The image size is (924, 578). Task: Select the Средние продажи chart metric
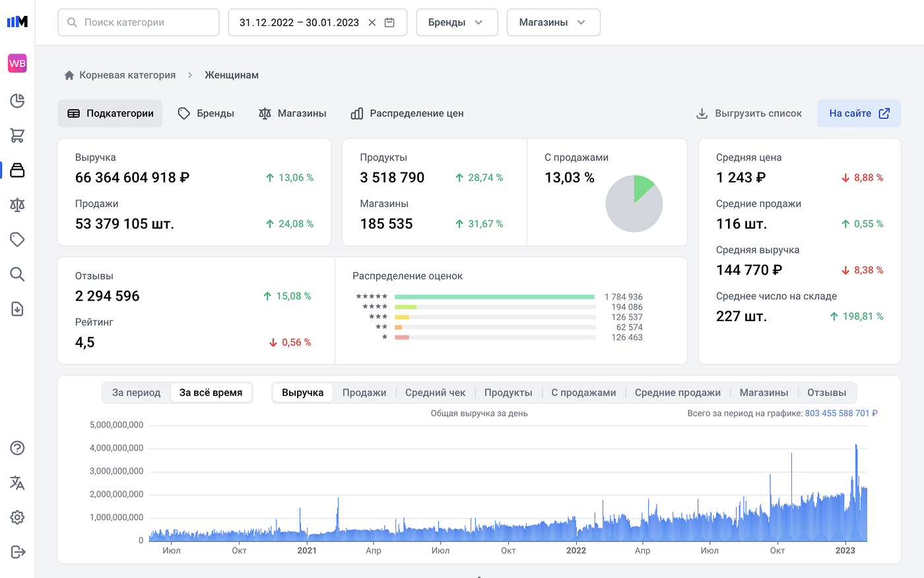678,392
